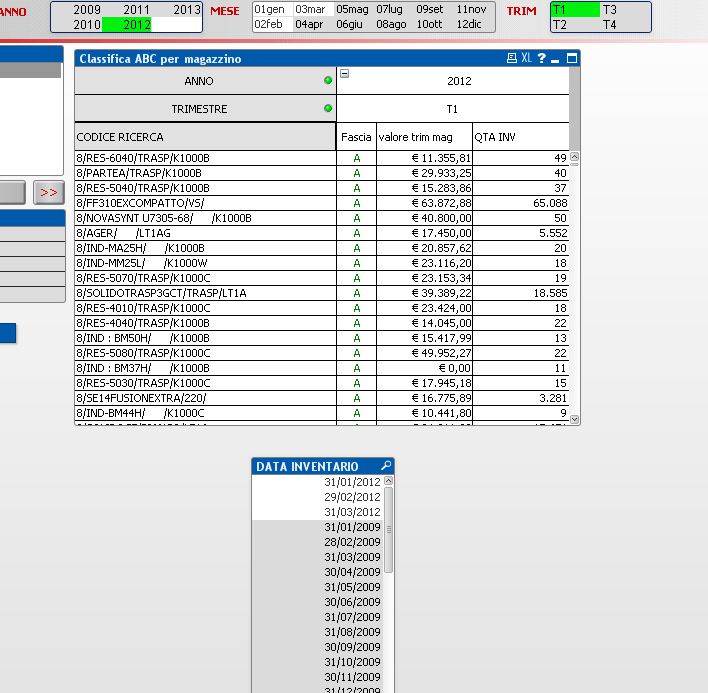Click the ANNO dimension header
The height and width of the screenshot is (693, 708).
(198, 80)
